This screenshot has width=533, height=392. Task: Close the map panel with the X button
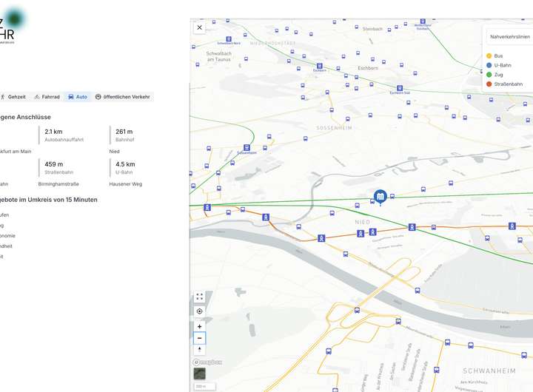coord(200,28)
